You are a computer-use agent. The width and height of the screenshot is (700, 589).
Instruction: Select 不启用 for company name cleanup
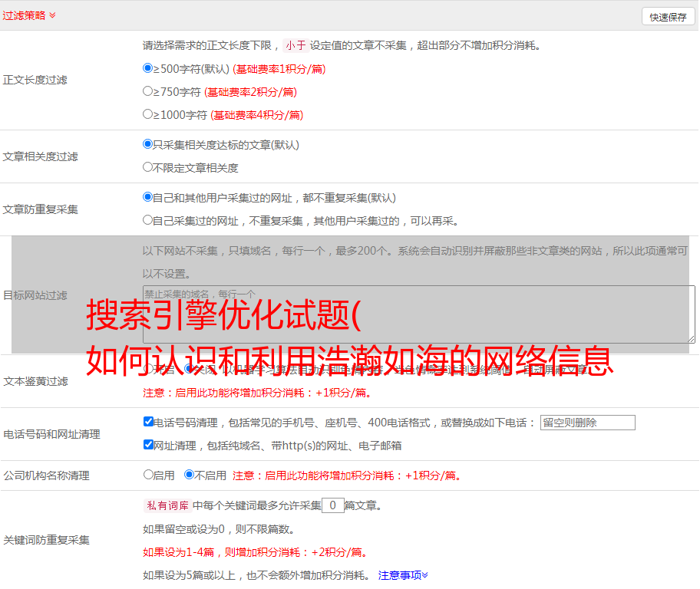190,475
